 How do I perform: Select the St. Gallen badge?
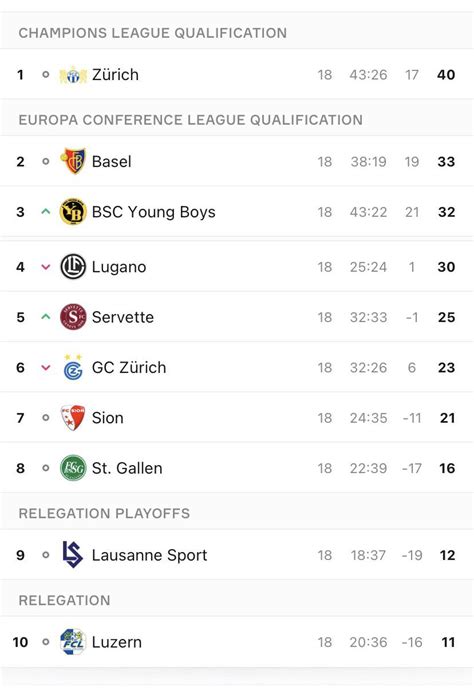pyautogui.click(x=73, y=468)
